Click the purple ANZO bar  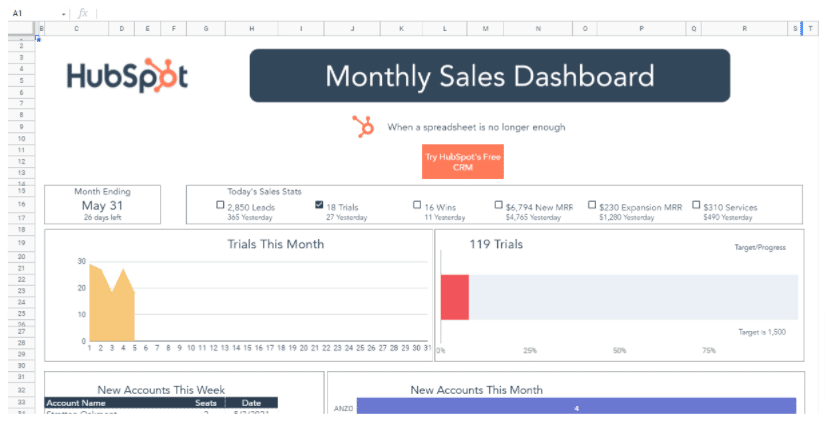pos(576,406)
